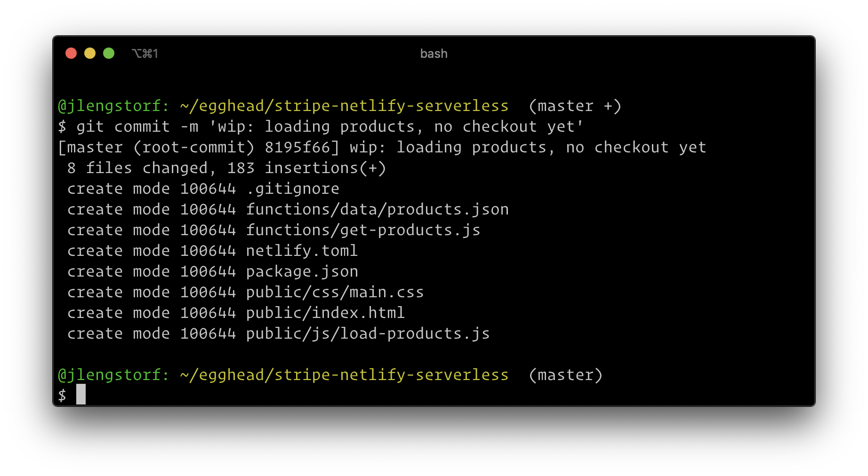Click the ⌥⌘1 tab shortcut indicator
The width and height of the screenshot is (868, 476).
pyautogui.click(x=145, y=53)
